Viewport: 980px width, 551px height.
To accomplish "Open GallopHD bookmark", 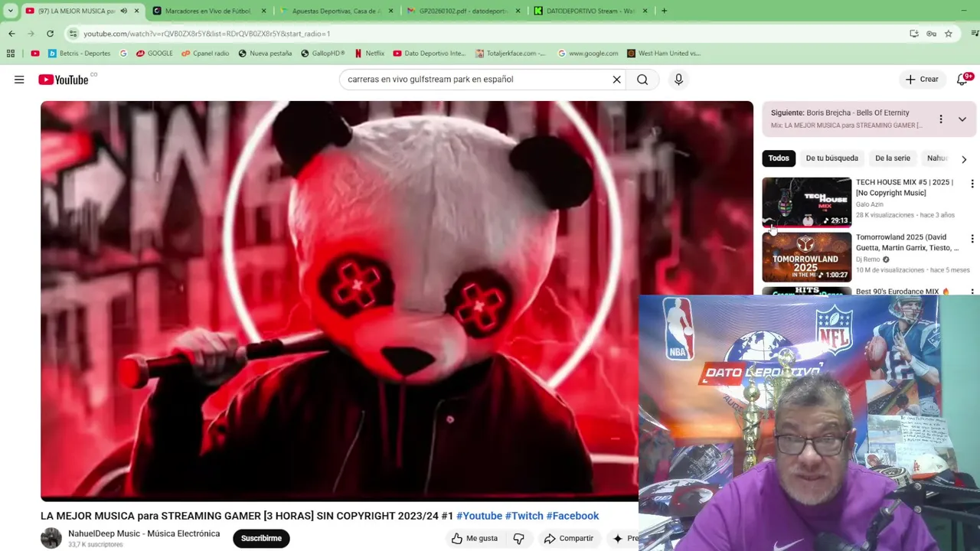I will [x=322, y=54].
